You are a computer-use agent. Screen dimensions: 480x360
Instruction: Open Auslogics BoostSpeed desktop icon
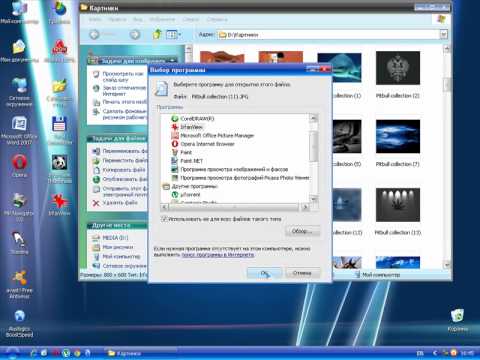19,323
